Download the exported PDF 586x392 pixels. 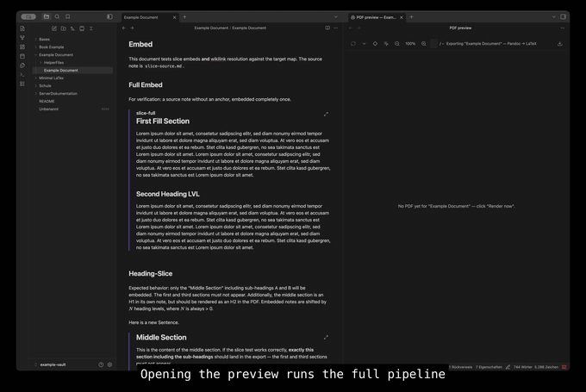tap(560, 44)
